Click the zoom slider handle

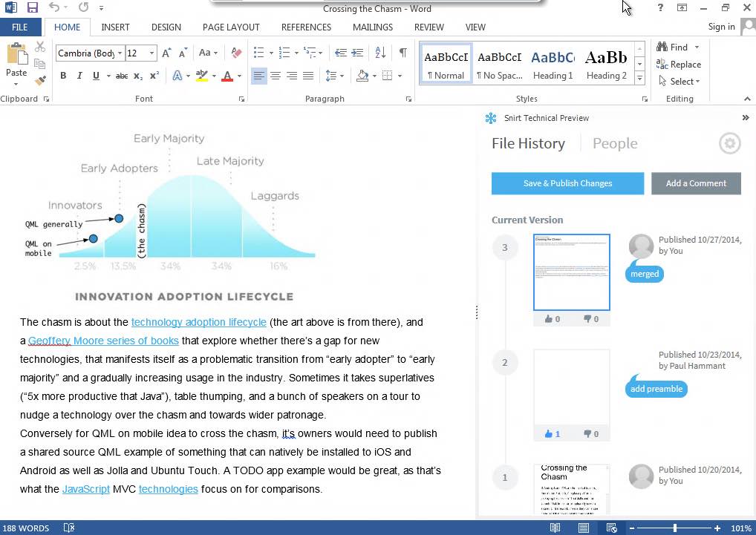pyautogui.click(x=674, y=528)
